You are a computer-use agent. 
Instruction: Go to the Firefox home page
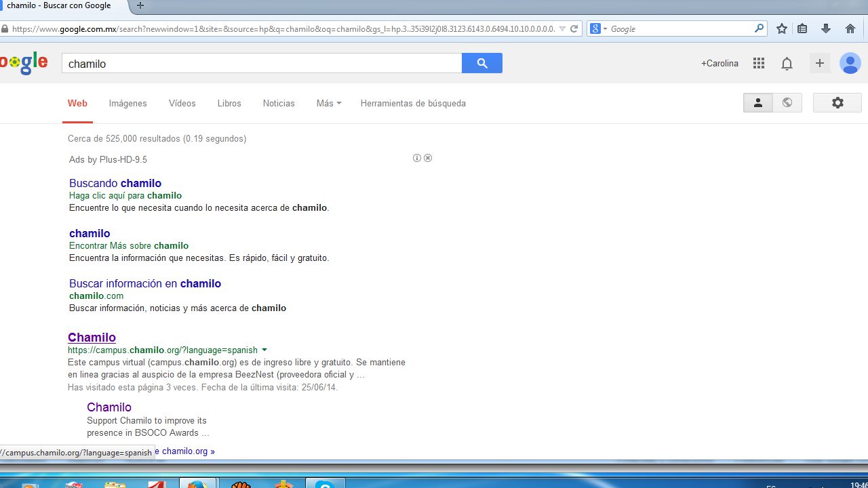[x=850, y=29]
